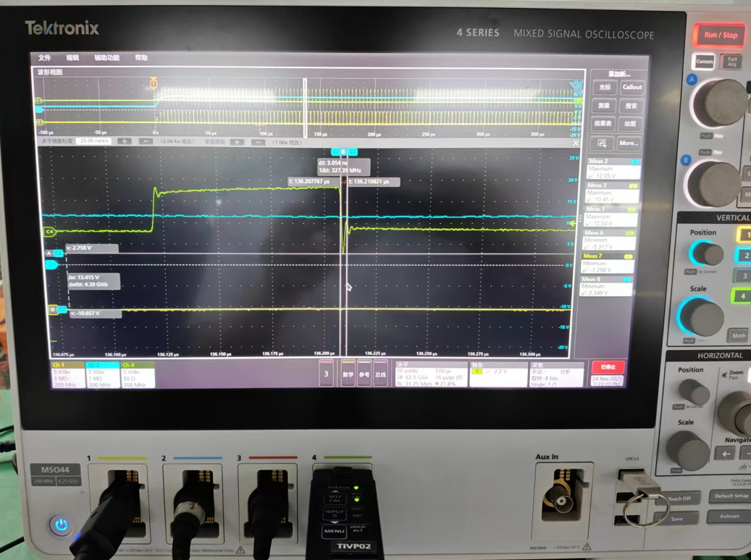The image size is (751, 560).
Task: Decrease vertical zoom with second minus button
Action: 258,142
